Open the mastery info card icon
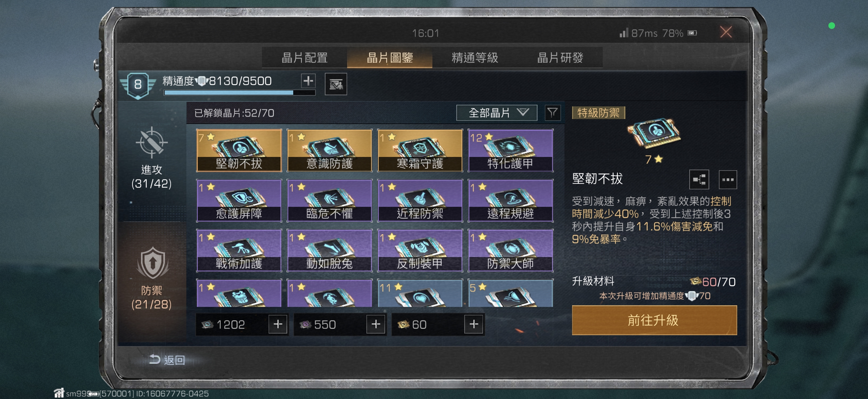868x399 pixels. click(x=335, y=84)
